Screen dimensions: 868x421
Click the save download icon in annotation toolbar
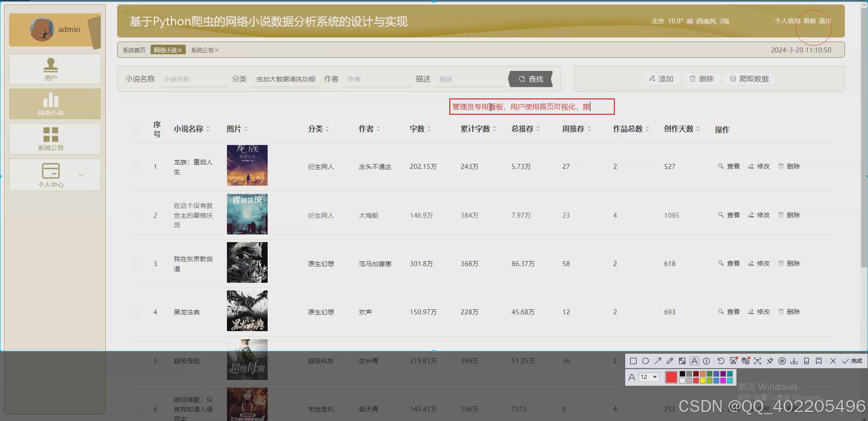[795, 361]
